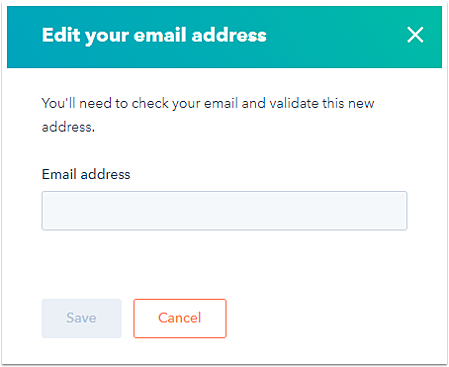Click the Edit your email address title
The width and height of the screenshot is (449, 367).
point(154,35)
